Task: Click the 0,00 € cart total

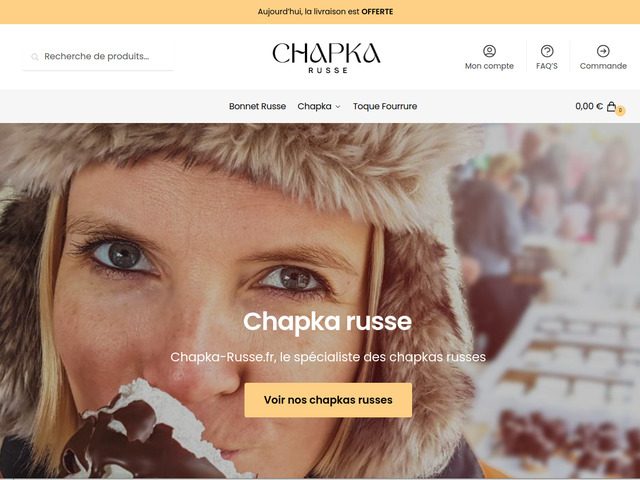Action: (x=589, y=106)
